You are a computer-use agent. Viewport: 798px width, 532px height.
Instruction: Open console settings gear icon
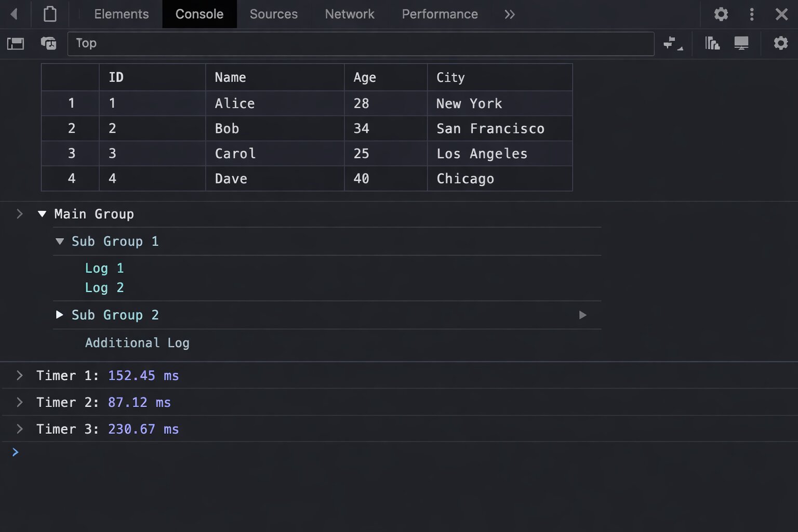click(781, 44)
